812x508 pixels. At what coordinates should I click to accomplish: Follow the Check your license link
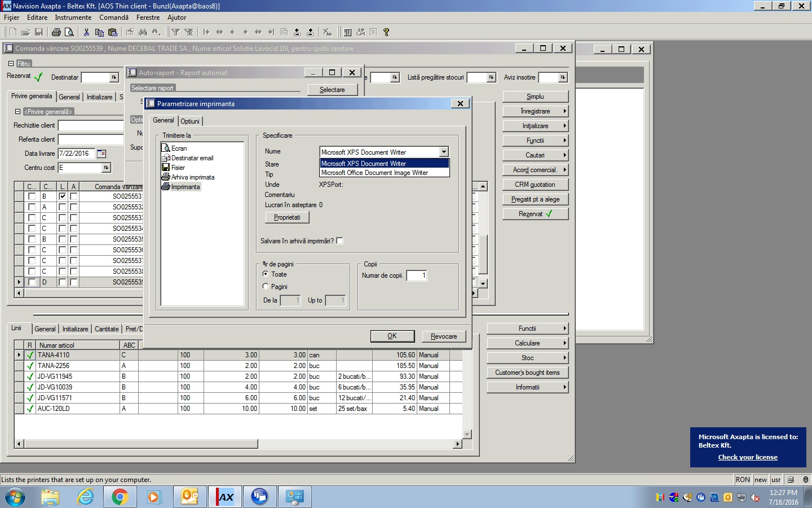[748, 457]
